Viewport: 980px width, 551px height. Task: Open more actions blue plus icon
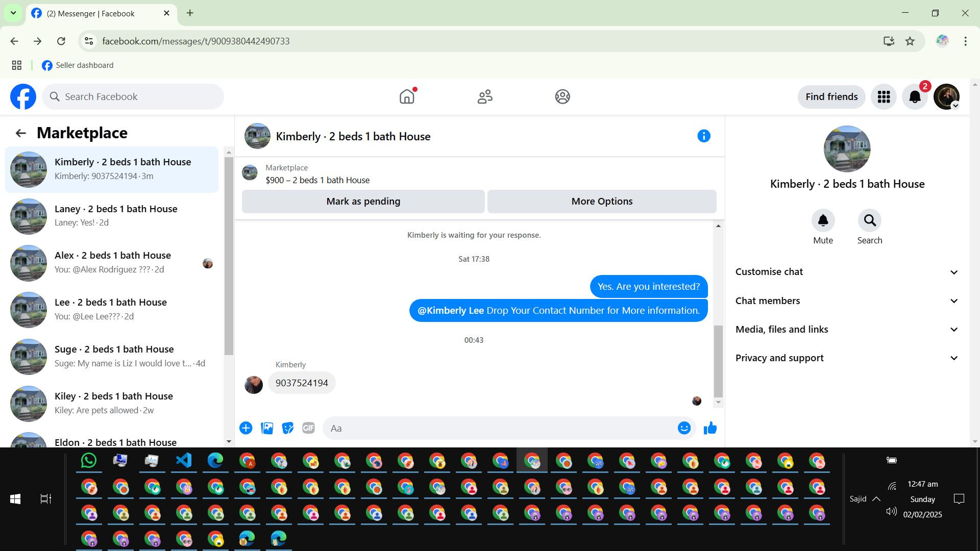coord(246,429)
